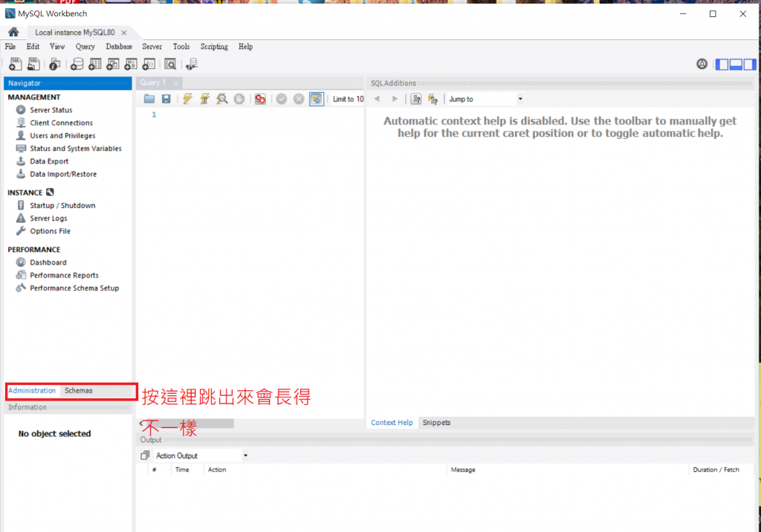Go back in SQL Additions help

tap(377, 99)
